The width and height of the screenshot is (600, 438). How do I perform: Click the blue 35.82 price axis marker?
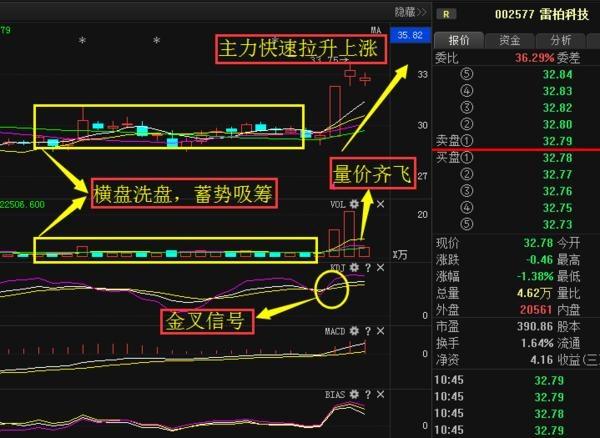[411, 35]
